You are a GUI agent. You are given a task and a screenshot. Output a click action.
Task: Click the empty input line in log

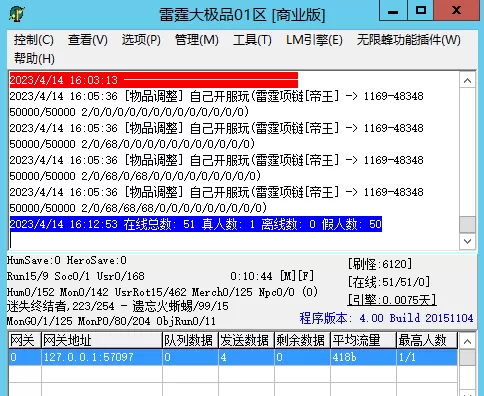[233, 240]
